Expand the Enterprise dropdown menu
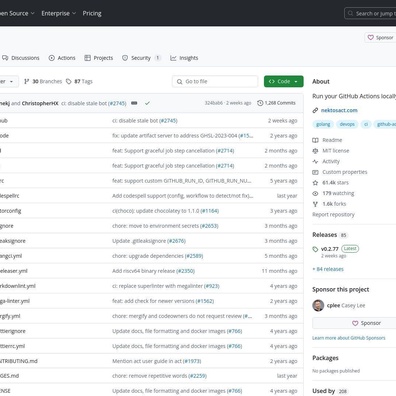The height and width of the screenshot is (396, 396). click(59, 13)
